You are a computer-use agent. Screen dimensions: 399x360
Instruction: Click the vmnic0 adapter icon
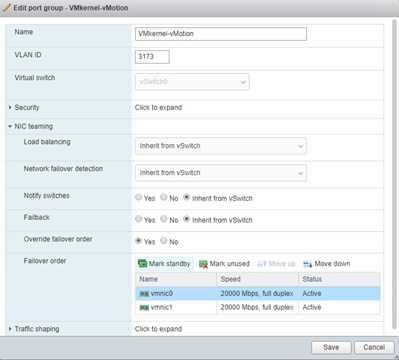(144, 294)
